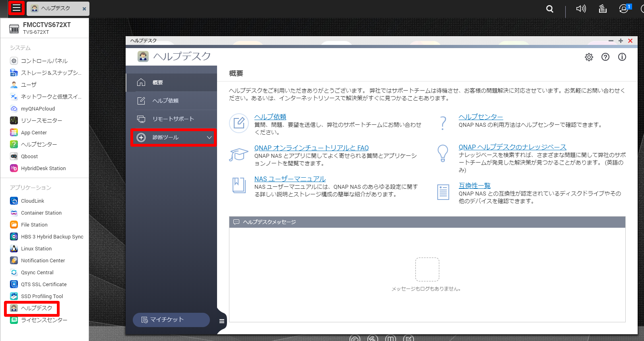644x341 pixels.
Task: Click the user manual book icon
Action: tap(239, 185)
